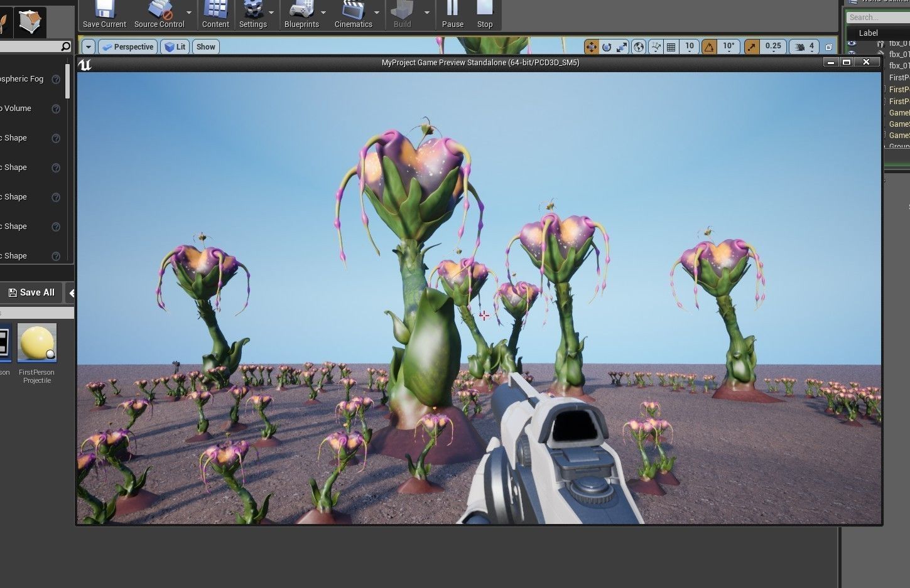Viewport: 910px width, 588px height.
Task: Open the viewport Show menu
Action: coord(205,47)
